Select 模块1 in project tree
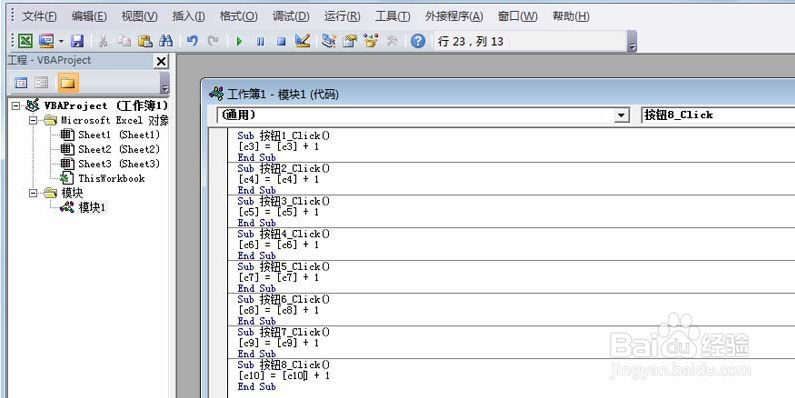This screenshot has width=795, height=398. click(x=92, y=207)
